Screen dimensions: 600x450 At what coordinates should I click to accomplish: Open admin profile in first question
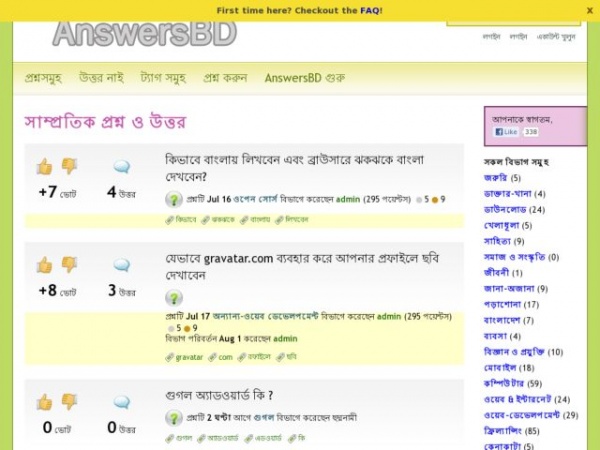point(348,199)
